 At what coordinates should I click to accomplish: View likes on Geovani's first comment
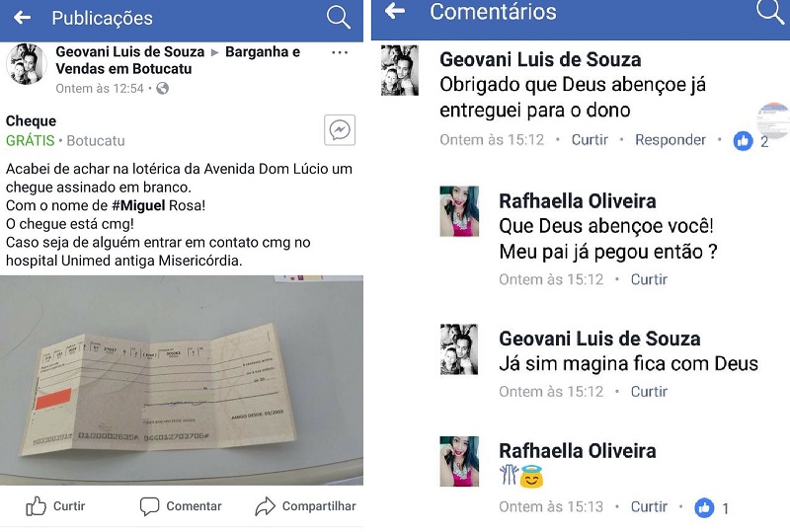click(751, 141)
